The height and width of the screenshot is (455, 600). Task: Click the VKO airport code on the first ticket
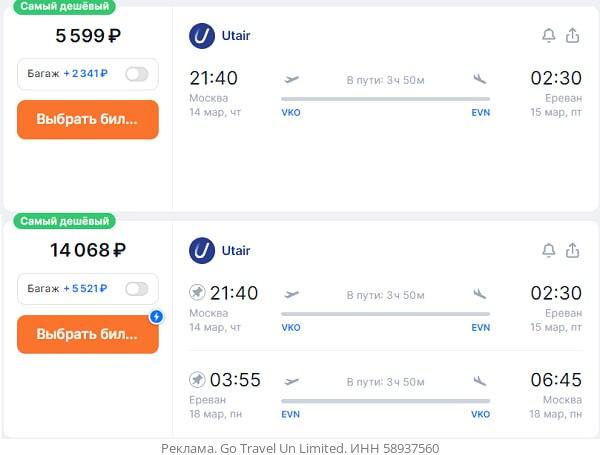tap(291, 113)
